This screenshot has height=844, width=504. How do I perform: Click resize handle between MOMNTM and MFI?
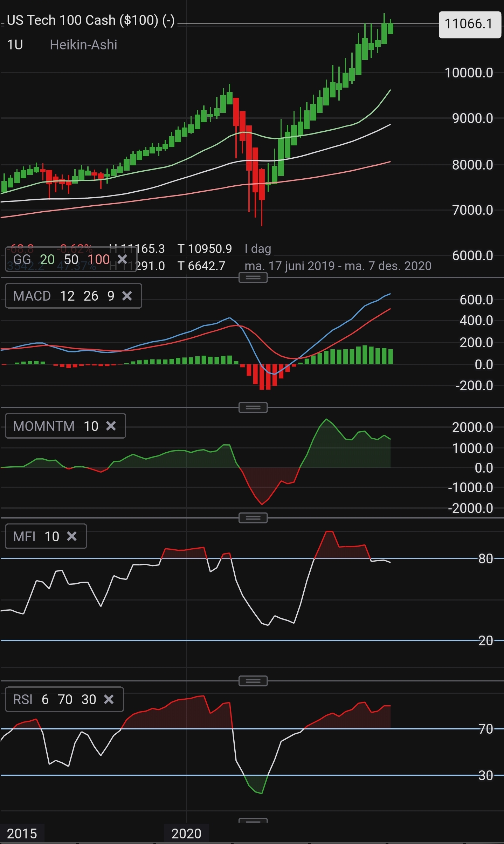coord(253,518)
